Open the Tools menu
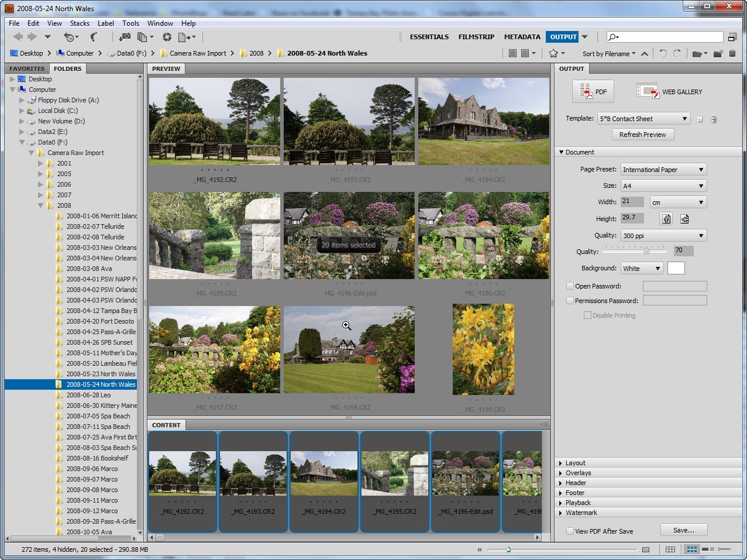This screenshot has width=747, height=560. (131, 23)
